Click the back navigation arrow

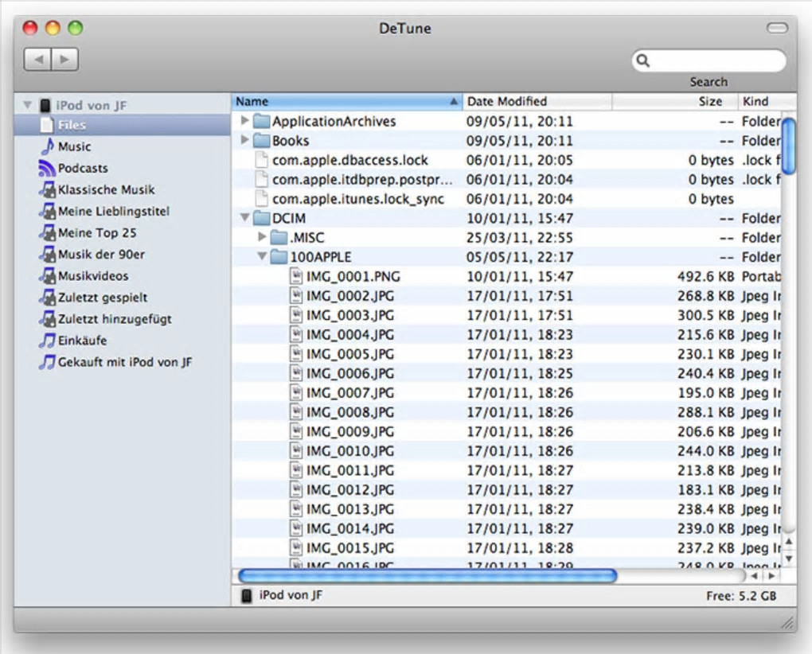(37, 59)
